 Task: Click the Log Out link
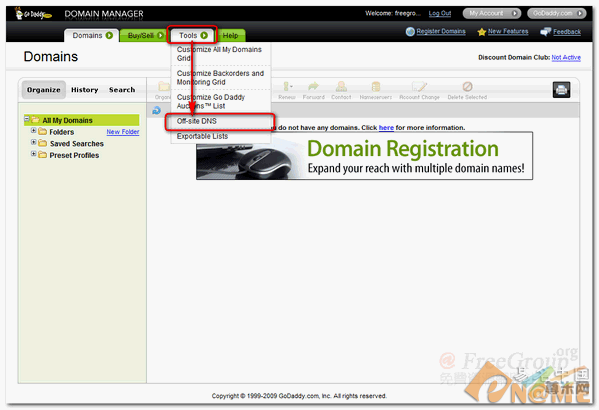coord(440,13)
